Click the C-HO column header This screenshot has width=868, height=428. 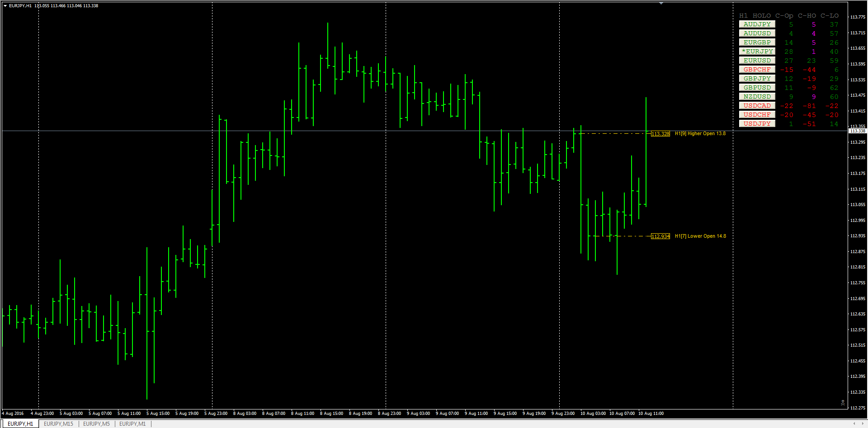click(x=807, y=16)
